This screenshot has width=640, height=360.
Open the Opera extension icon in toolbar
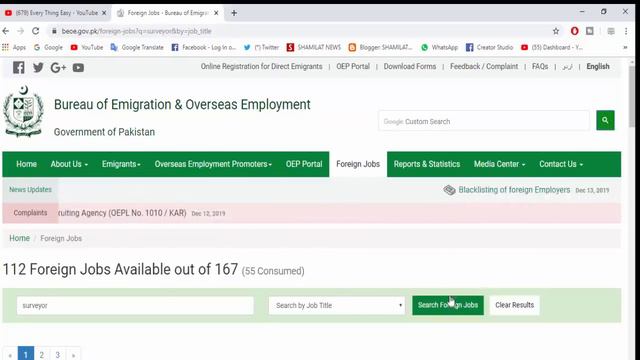tap(574, 31)
